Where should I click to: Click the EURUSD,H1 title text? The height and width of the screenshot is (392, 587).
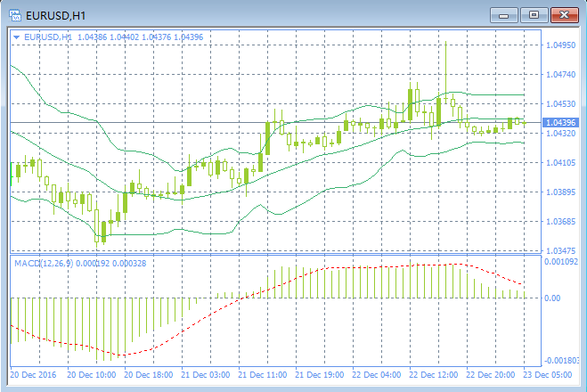[x=56, y=16]
